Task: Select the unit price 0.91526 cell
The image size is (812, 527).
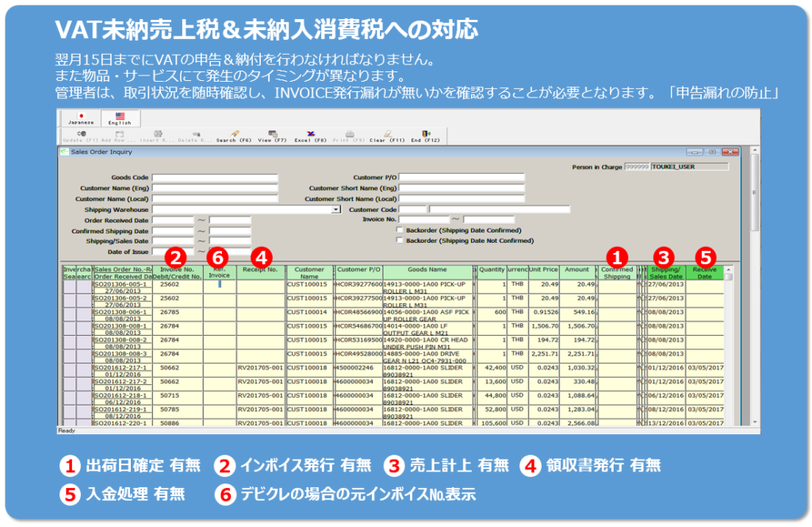Action: coord(543,313)
